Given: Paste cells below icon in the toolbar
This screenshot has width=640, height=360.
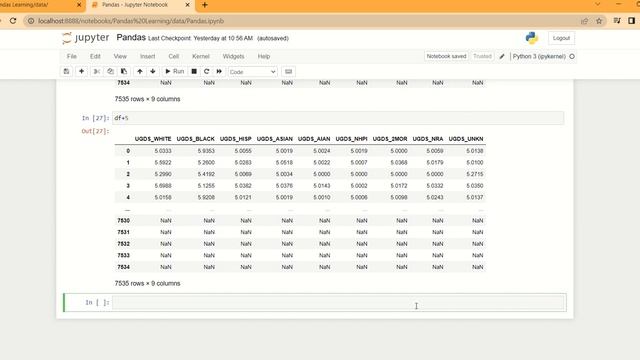Looking at the screenshot, I should [x=124, y=71].
